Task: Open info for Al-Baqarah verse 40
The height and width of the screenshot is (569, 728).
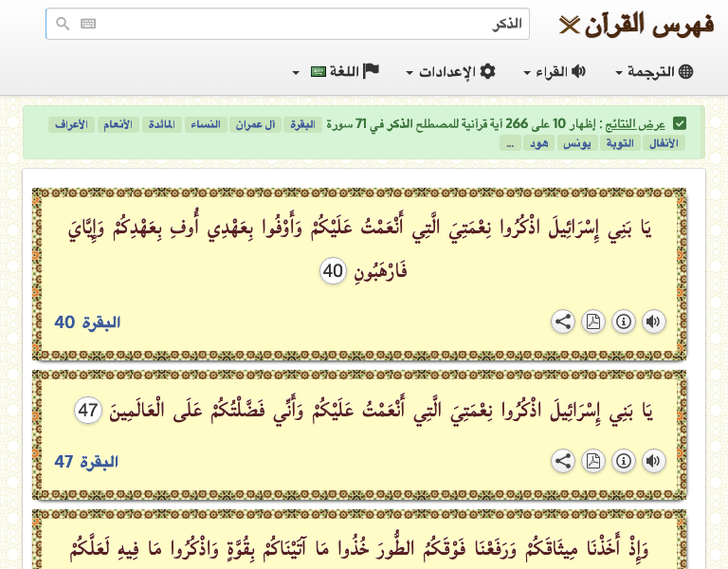Action: tap(624, 321)
